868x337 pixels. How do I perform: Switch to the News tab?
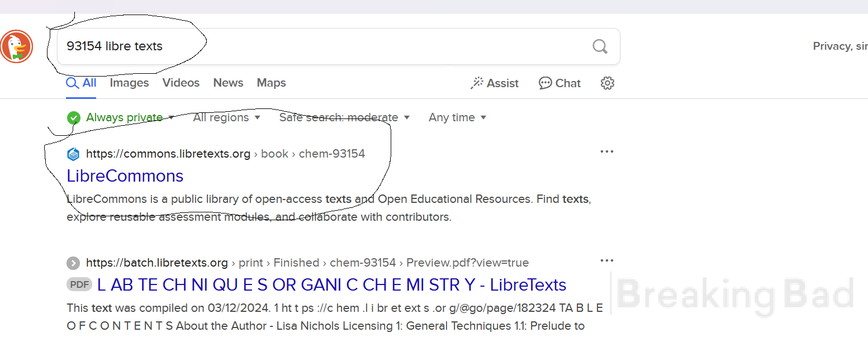click(x=228, y=83)
